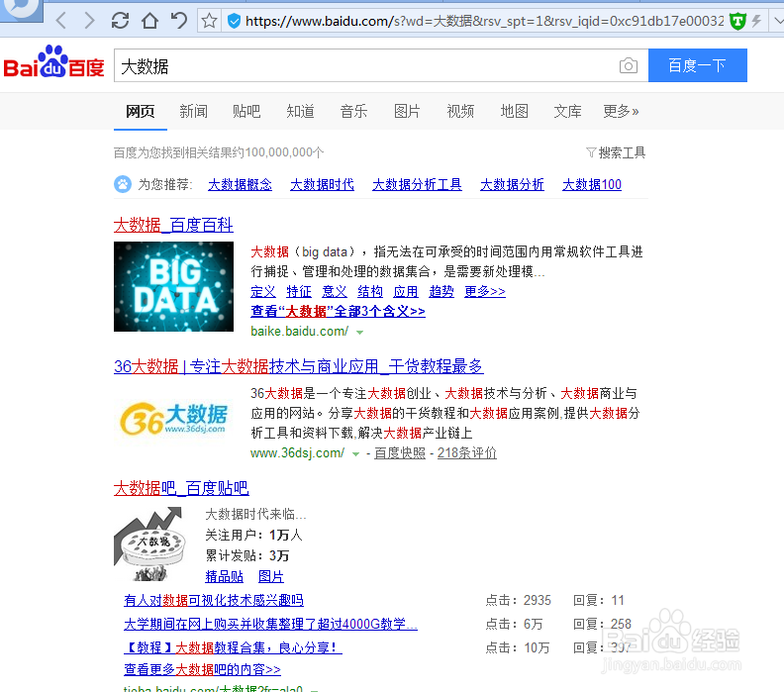
Task: Click the undo/restore arrow icon in toolbar
Action: coord(178,21)
